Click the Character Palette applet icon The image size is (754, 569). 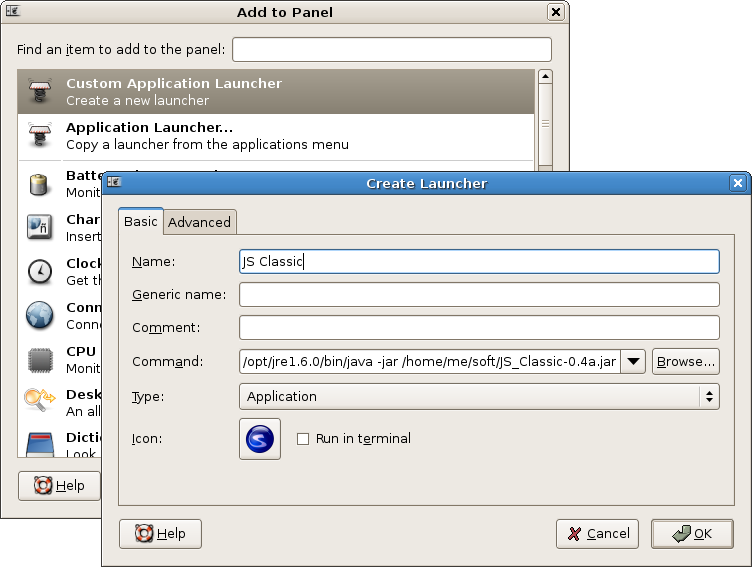[x=40, y=227]
